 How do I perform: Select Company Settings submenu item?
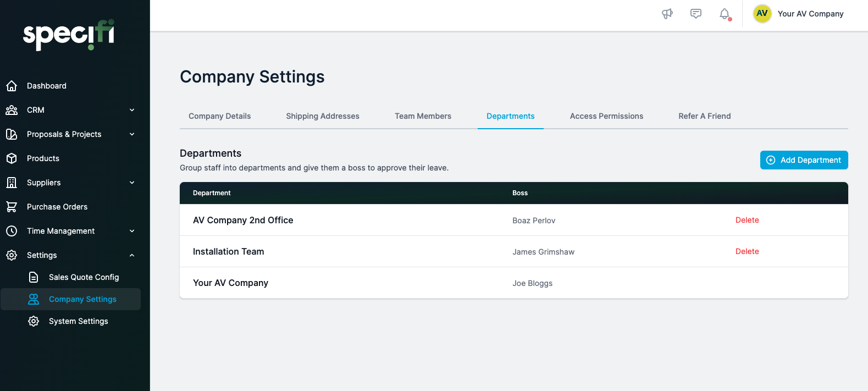[70, 299]
